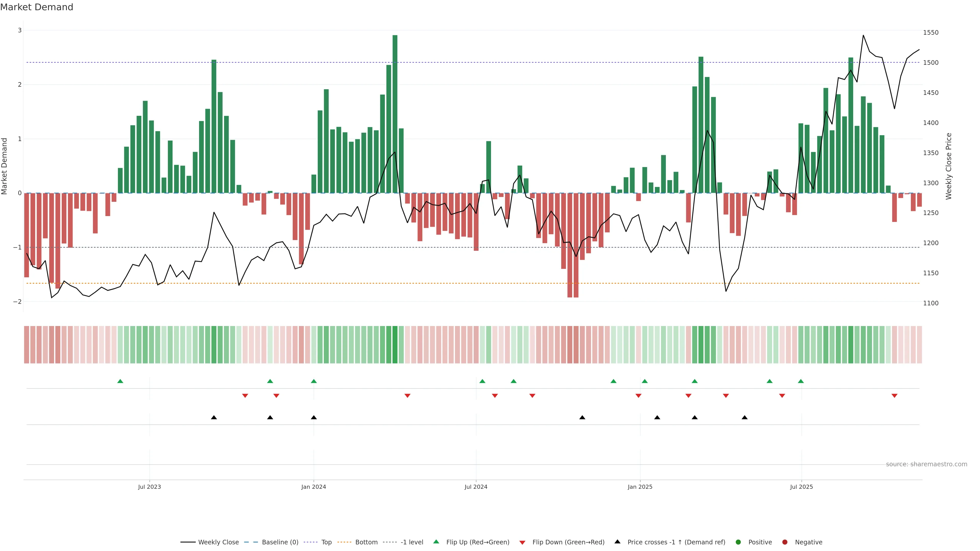The height and width of the screenshot is (551, 980).
Task: Click the Market Demand chart title
Action: 36,7
